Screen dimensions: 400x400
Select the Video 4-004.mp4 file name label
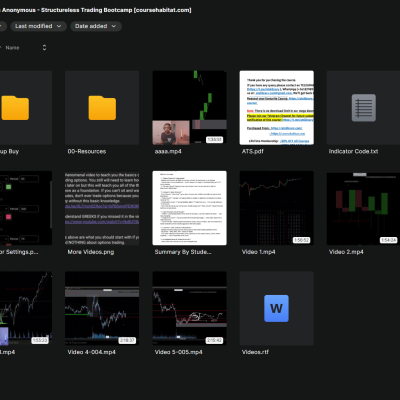[x=91, y=352]
